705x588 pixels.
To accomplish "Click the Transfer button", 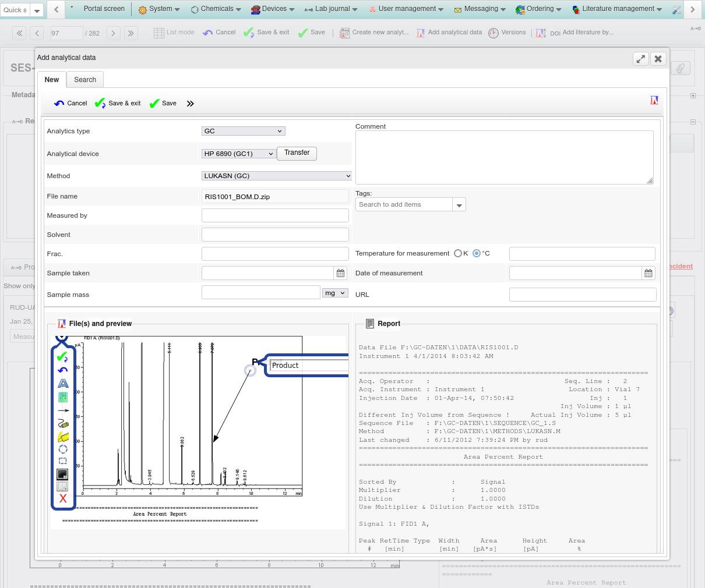I will click(x=297, y=153).
